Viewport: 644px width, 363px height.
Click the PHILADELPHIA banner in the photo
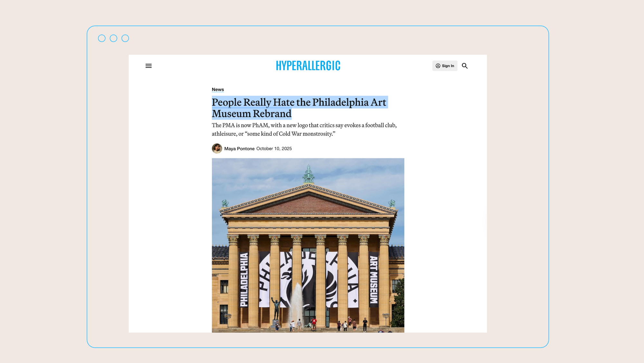(244, 280)
